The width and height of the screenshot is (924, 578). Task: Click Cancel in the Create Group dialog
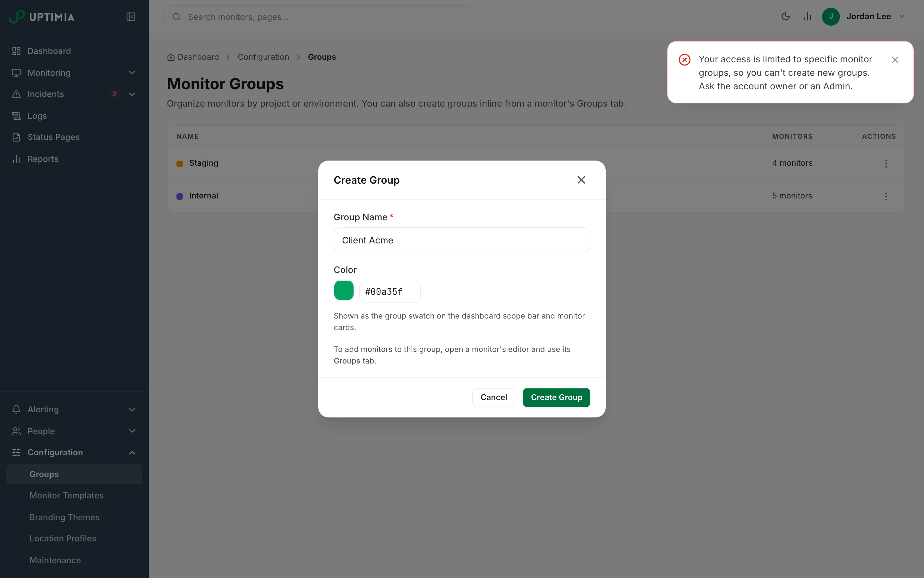coord(493,397)
